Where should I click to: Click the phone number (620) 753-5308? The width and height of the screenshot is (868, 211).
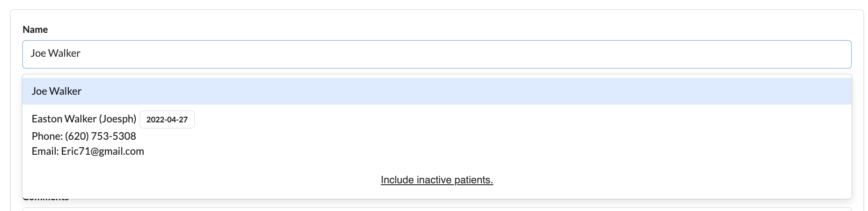100,136
